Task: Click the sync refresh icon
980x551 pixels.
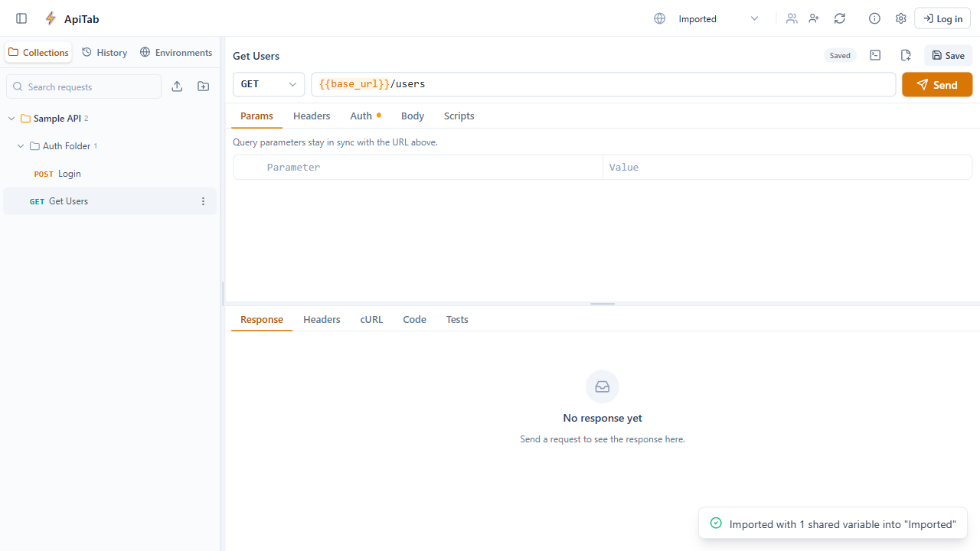Action: tap(840, 18)
